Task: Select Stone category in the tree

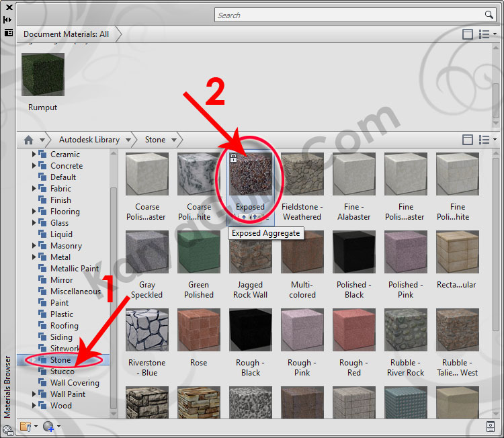Action: (60, 360)
